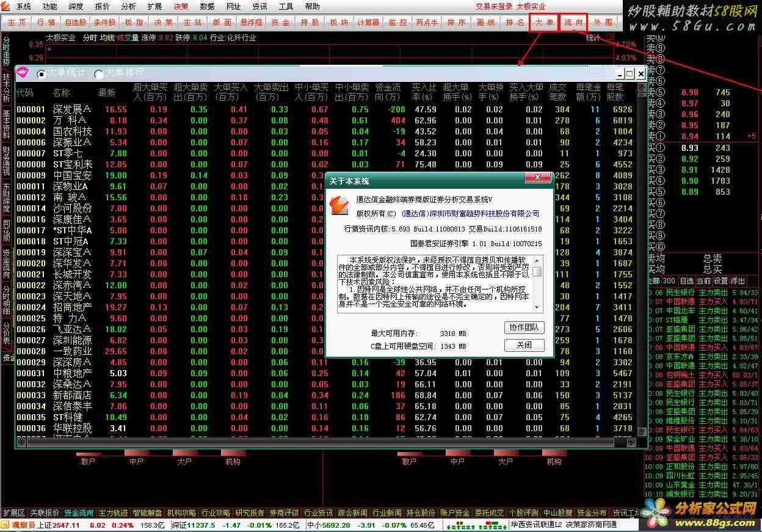Click the 主页 toolbar button

pos(17,22)
